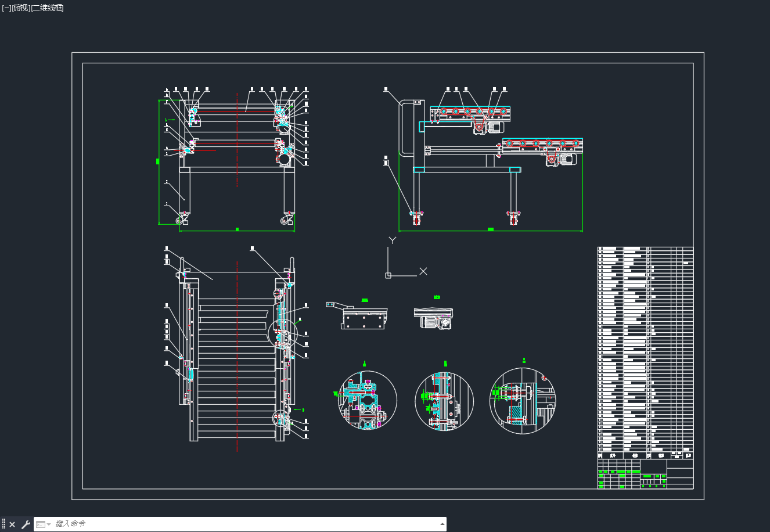The height and width of the screenshot is (532, 770).
Task: Open the 二维线框 visual style menu
Action: coord(48,8)
